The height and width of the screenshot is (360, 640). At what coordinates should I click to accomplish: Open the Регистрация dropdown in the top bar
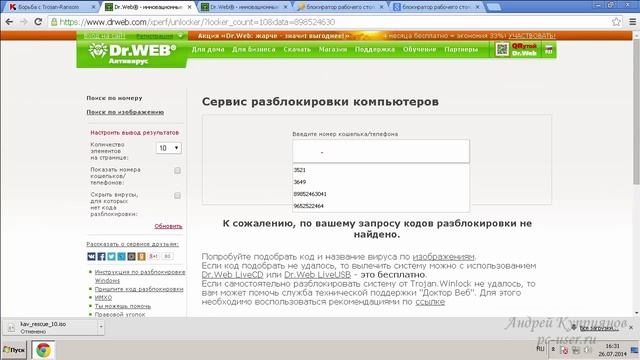[160, 36]
